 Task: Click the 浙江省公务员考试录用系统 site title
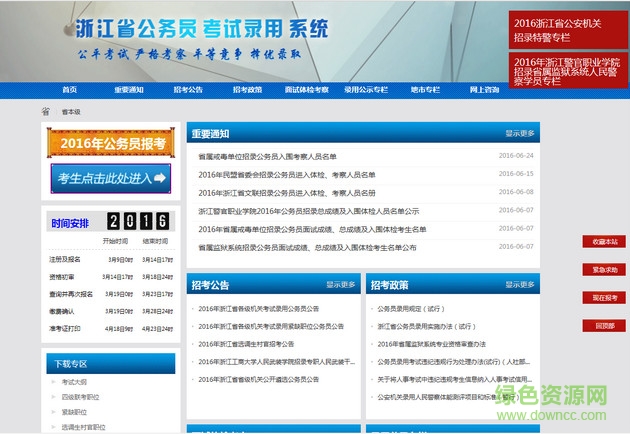click(202, 29)
